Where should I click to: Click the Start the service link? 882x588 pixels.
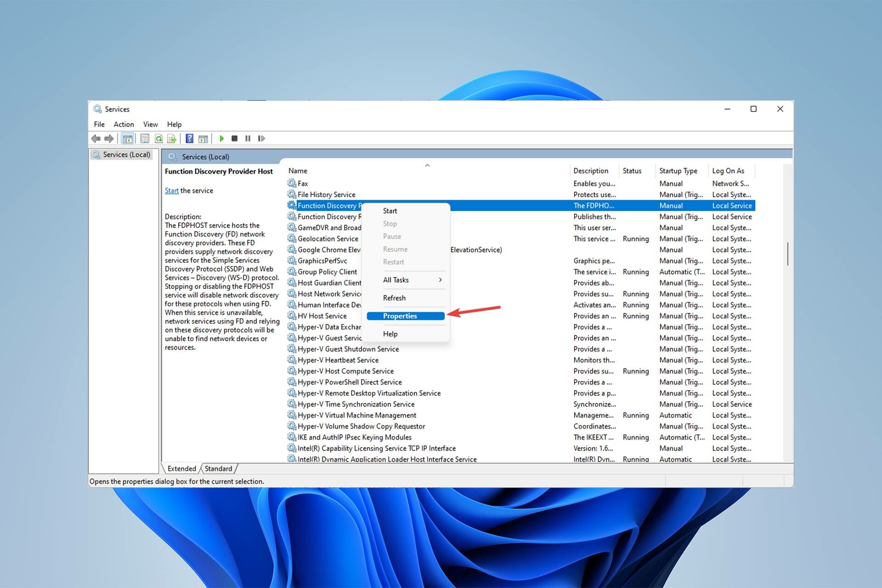coord(171,191)
